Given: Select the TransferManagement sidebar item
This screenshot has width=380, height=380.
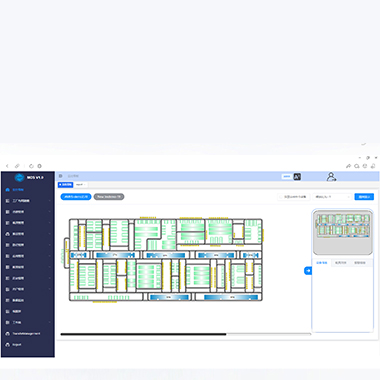Looking at the screenshot, I should coord(26,333).
